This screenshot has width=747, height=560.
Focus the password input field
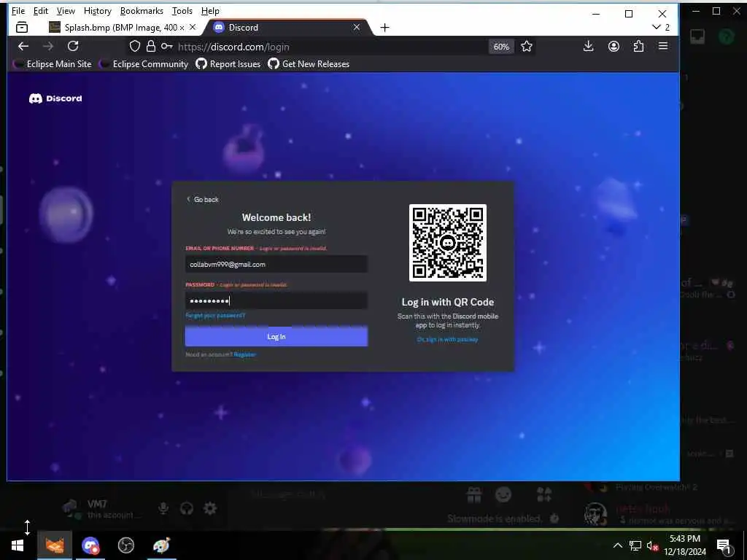(x=276, y=300)
